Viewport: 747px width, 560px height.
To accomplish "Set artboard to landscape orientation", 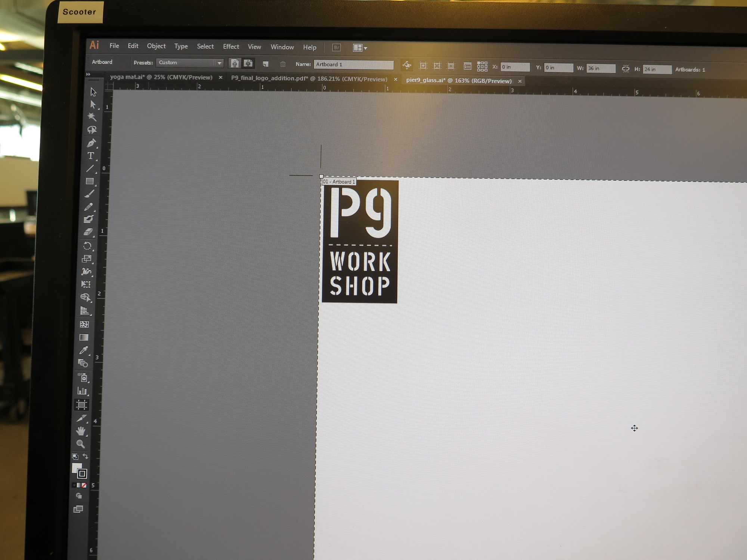I will (248, 63).
